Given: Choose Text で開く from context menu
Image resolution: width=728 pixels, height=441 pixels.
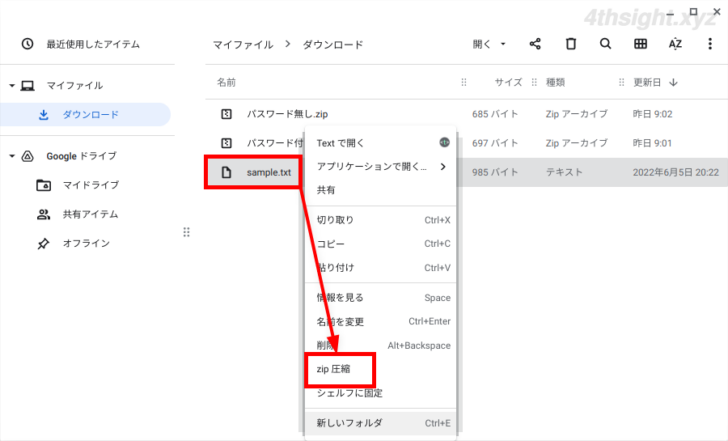Looking at the screenshot, I should pos(381,143).
